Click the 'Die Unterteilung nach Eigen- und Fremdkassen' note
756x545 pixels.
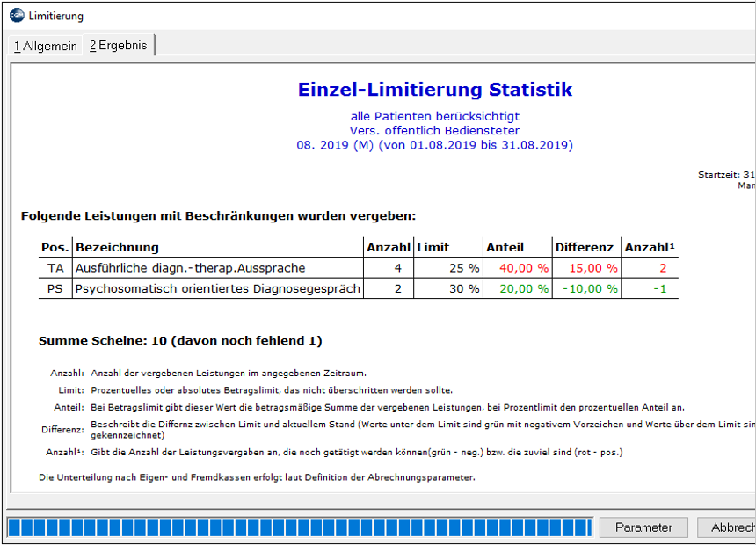point(257,477)
